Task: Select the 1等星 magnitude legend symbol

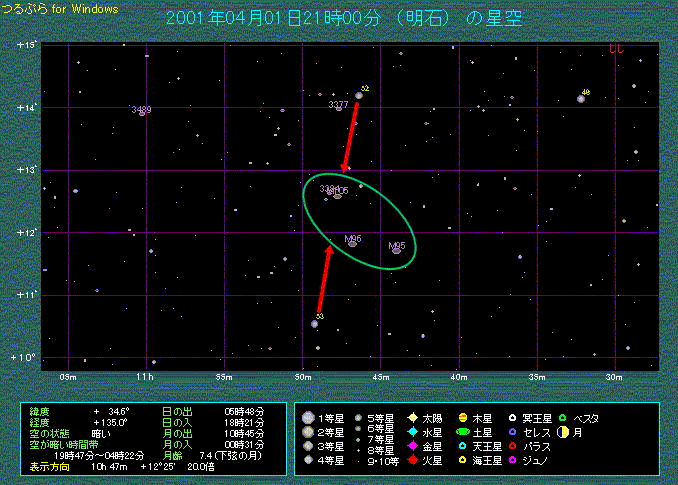Action: pos(309,417)
